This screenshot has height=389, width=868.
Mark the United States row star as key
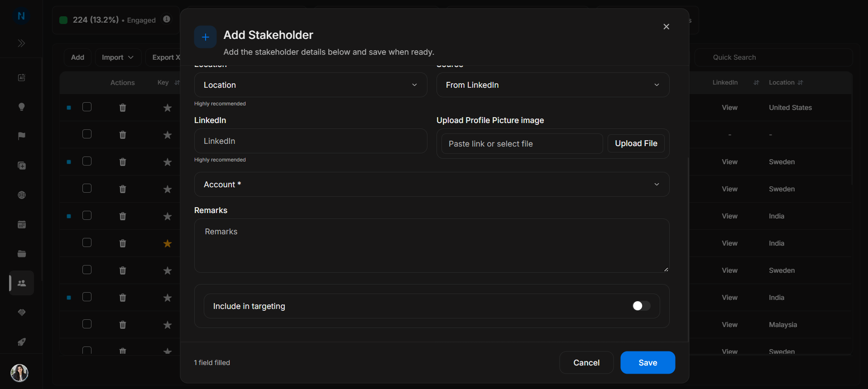coord(168,108)
